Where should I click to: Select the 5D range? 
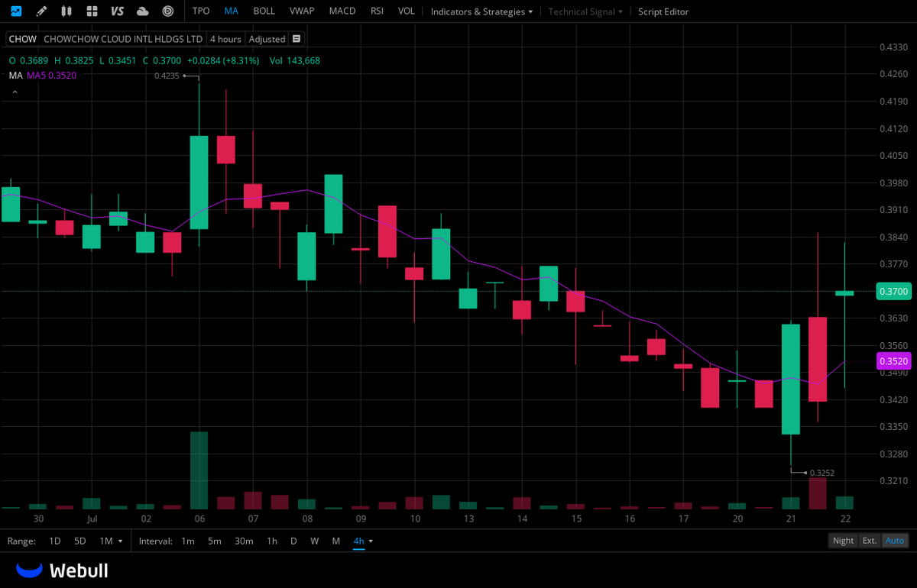click(80, 541)
